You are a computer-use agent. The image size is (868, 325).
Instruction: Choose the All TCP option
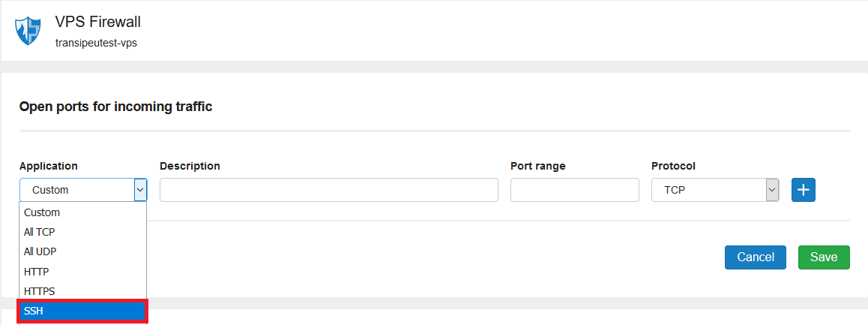[40, 232]
